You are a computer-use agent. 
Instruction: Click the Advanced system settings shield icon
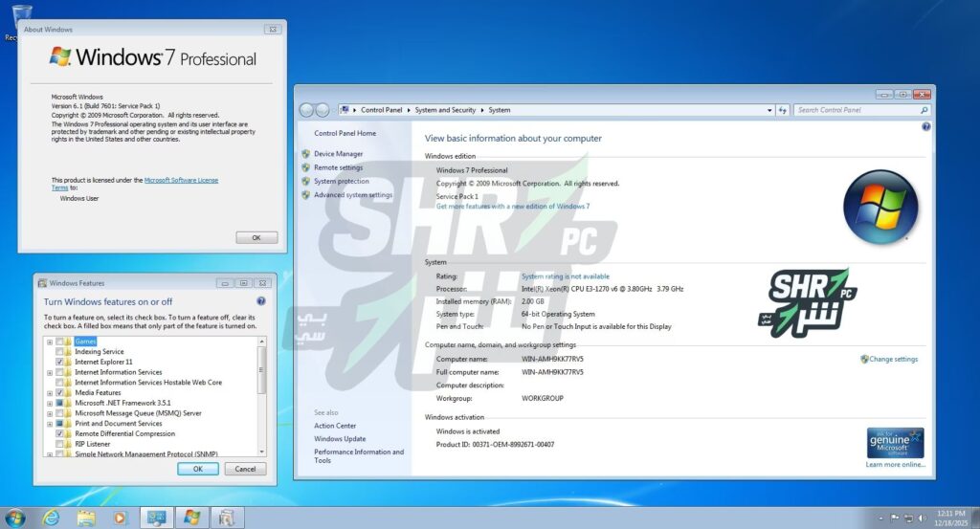click(x=305, y=195)
